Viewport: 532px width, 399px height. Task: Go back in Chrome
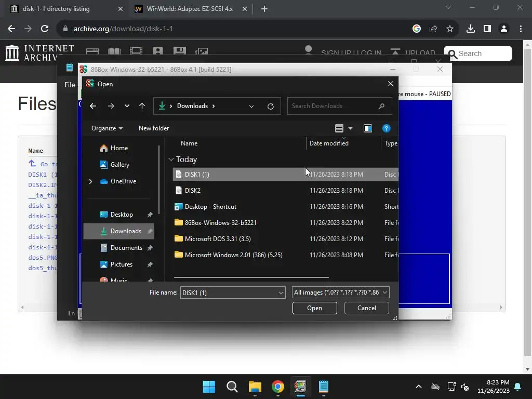[x=11, y=29]
